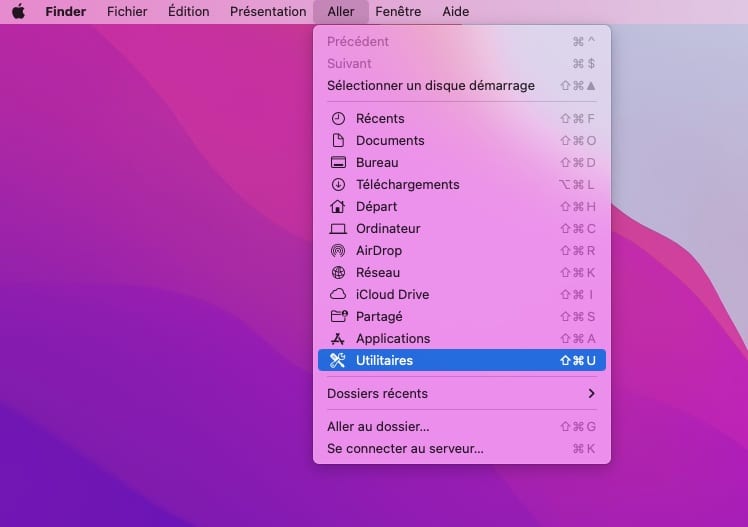This screenshot has height=527, width=748.
Task: Open the Fichier menu
Action: pyautogui.click(x=126, y=12)
